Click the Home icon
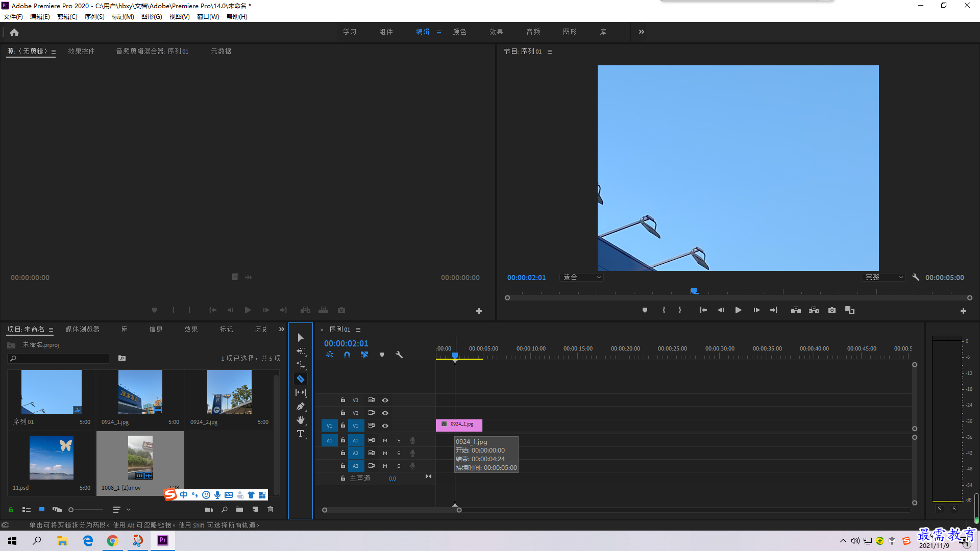Screen dimensions: 980x551 [14, 32]
